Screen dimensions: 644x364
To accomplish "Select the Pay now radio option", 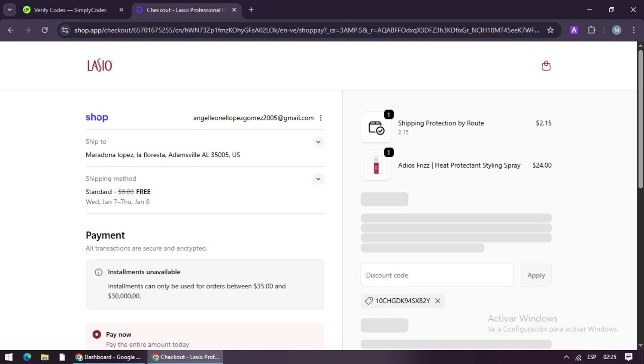I will (x=97, y=334).
